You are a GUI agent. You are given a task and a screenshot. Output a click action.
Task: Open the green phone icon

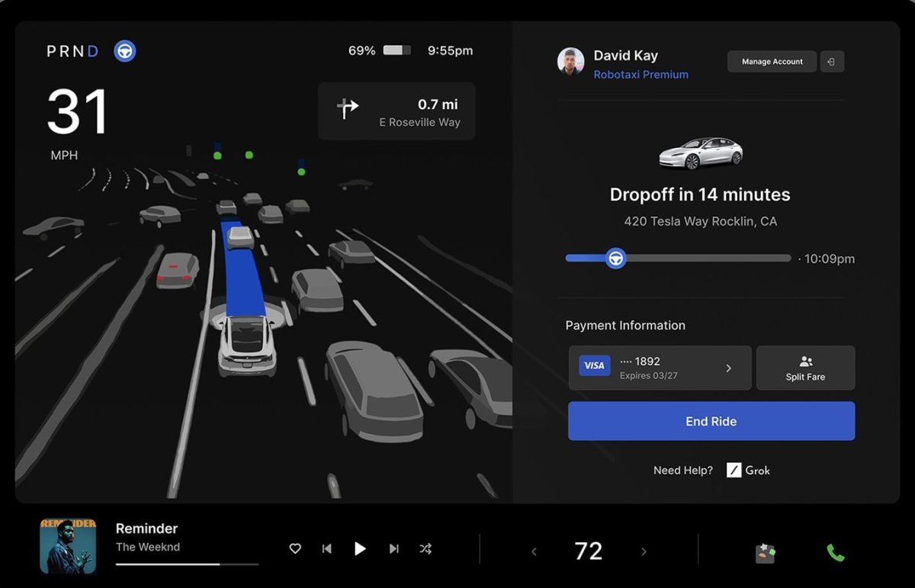(x=836, y=552)
